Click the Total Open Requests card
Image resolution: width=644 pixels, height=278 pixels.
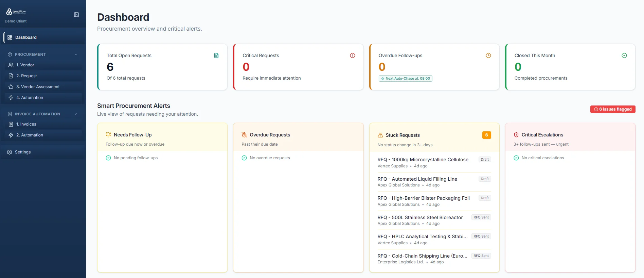coord(162,67)
